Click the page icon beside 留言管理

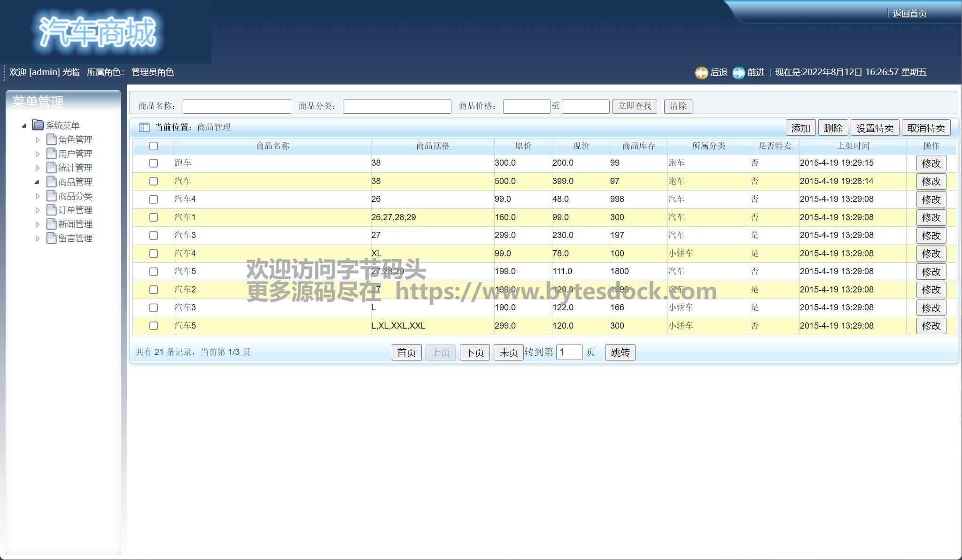tap(51, 238)
